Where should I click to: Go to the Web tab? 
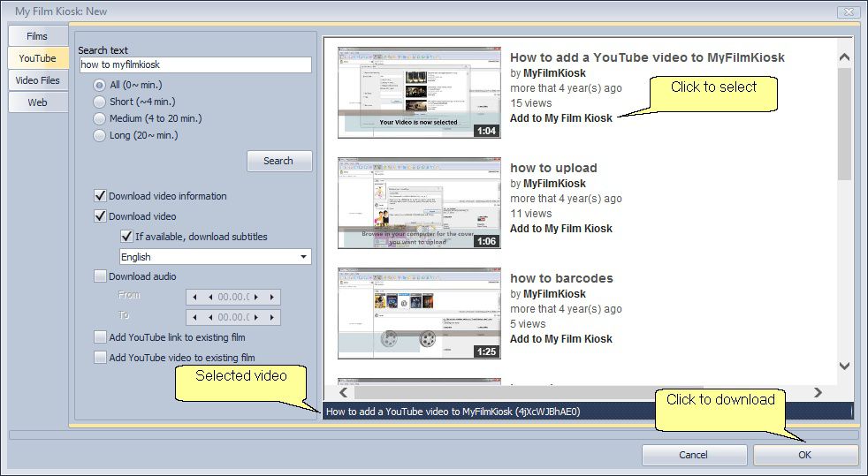[37, 102]
